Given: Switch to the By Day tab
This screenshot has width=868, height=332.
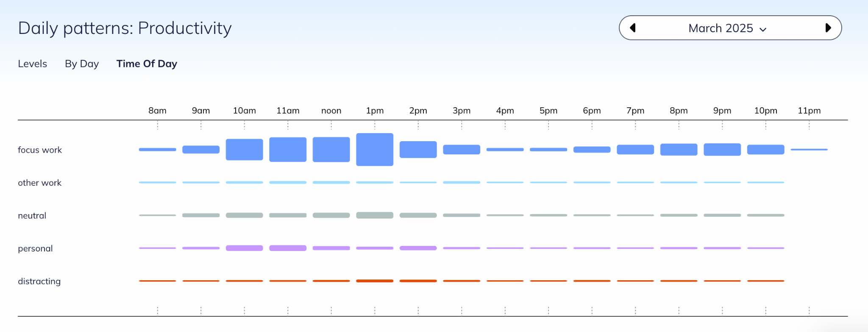Looking at the screenshot, I should (82, 64).
